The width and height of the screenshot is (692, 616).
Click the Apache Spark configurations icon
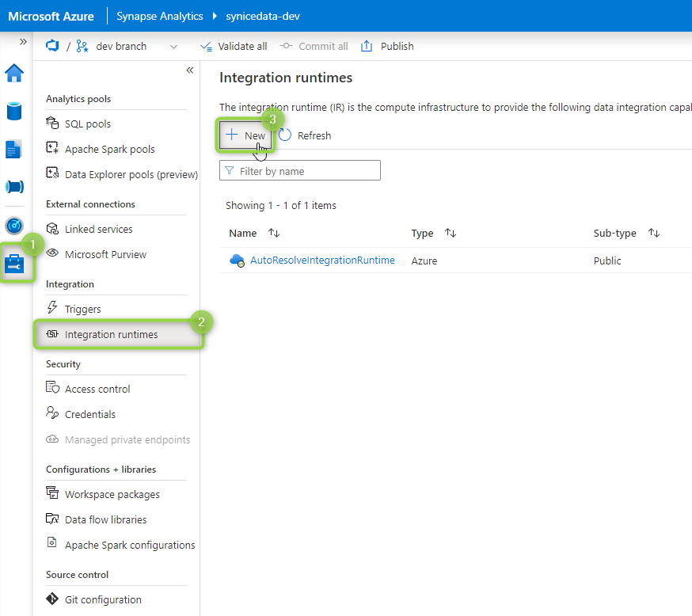point(52,542)
